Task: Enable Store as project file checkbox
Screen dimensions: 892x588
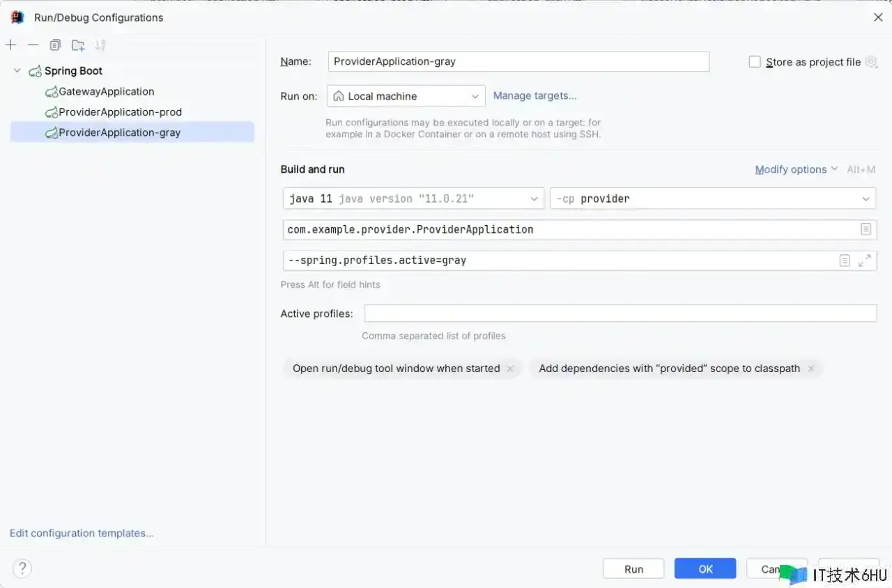Action: [755, 62]
